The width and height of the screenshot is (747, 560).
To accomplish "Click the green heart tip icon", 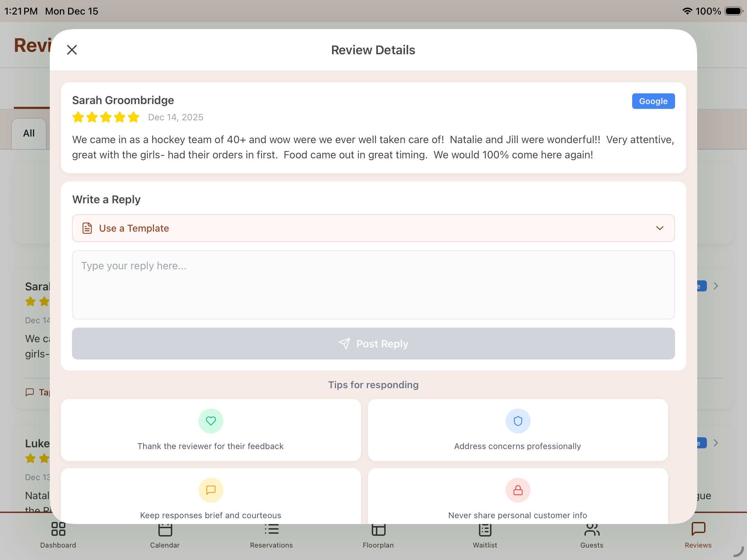I will pos(211,421).
